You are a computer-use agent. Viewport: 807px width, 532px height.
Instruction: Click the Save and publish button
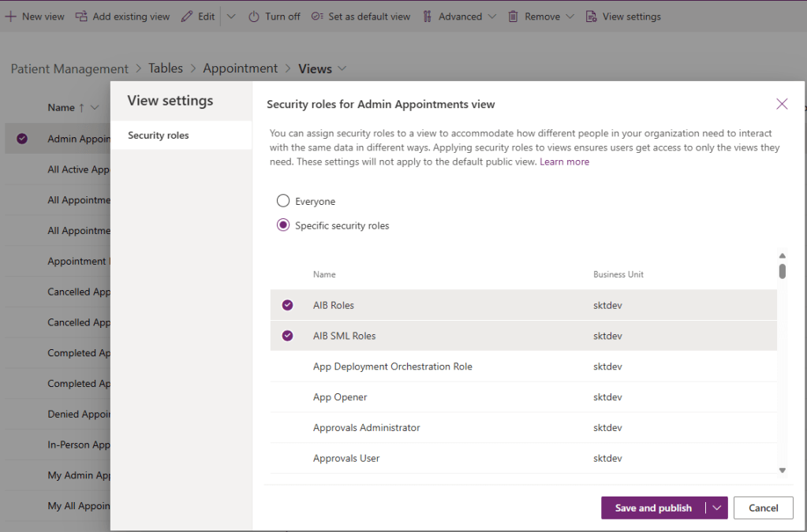click(x=653, y=508)
